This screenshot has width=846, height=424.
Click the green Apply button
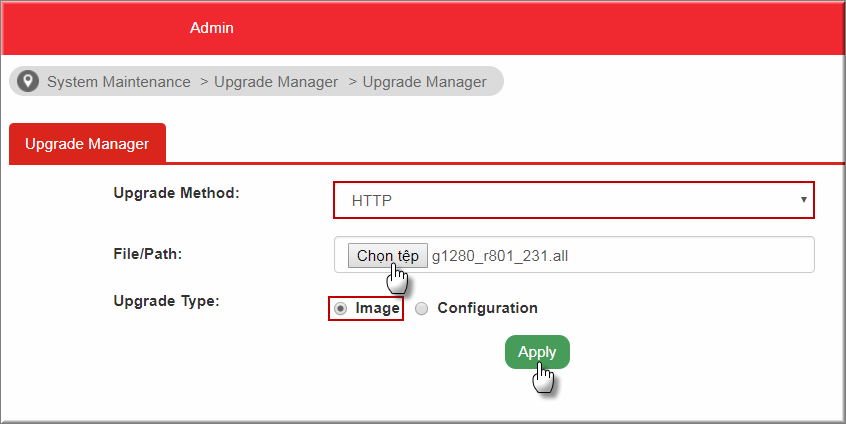tap(537, 352)
